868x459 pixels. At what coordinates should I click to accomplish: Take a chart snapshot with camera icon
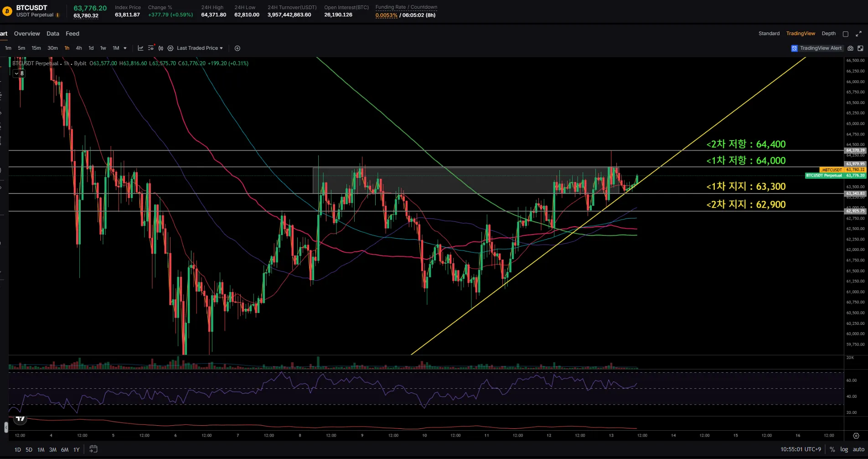[850, 48]
